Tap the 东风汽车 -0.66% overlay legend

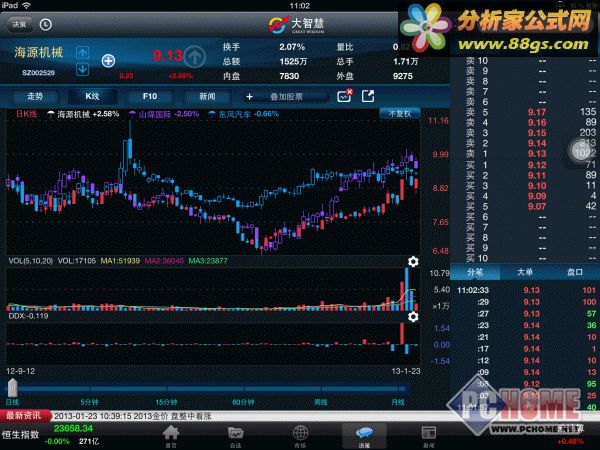(x=244, y=114)
